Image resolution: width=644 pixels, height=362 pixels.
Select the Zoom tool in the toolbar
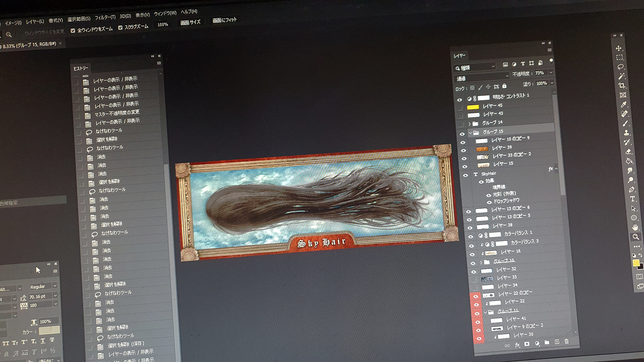point(636,237)
